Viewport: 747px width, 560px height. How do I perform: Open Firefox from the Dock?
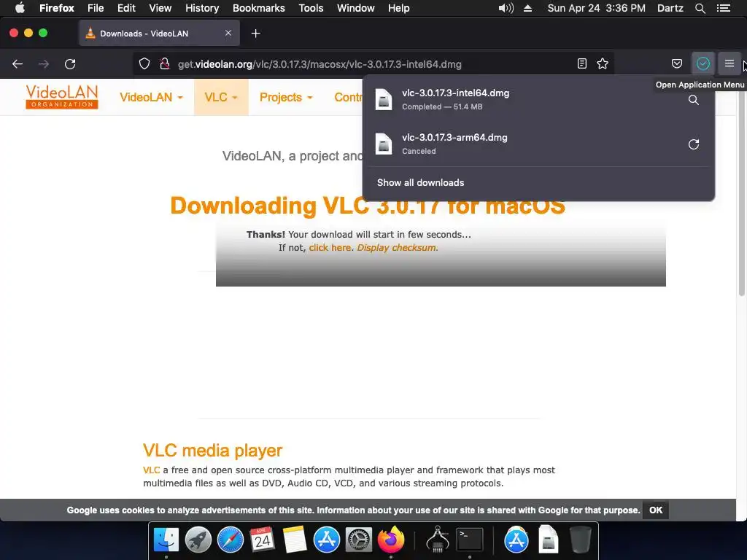391,540
